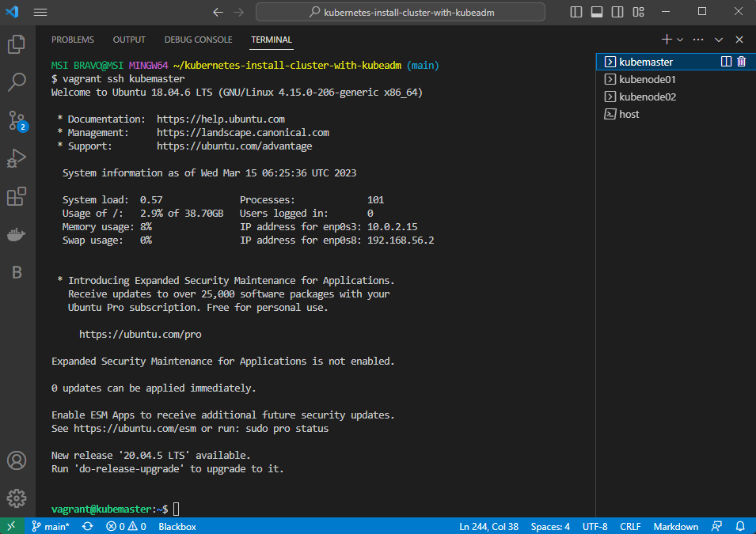Open the Accounts menu icon
The image size is (756, 534).
(x=17, y=460)
